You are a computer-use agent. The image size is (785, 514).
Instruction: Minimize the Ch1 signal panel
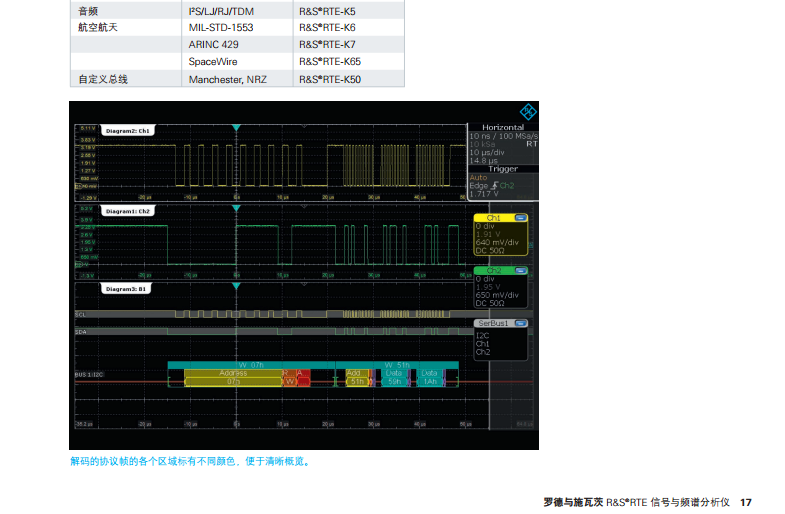coord(520,218)
